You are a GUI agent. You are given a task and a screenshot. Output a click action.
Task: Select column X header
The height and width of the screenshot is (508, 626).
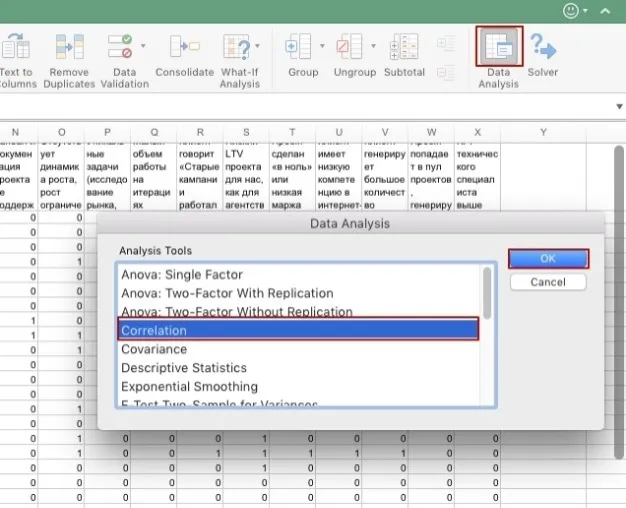pyautogui.click(x=477, y=132)
